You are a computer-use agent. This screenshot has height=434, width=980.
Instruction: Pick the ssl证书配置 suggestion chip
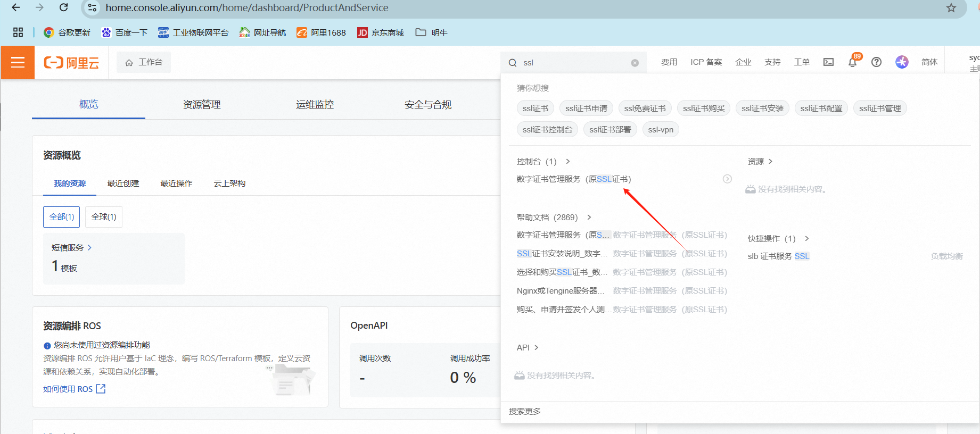pos(821,108)
